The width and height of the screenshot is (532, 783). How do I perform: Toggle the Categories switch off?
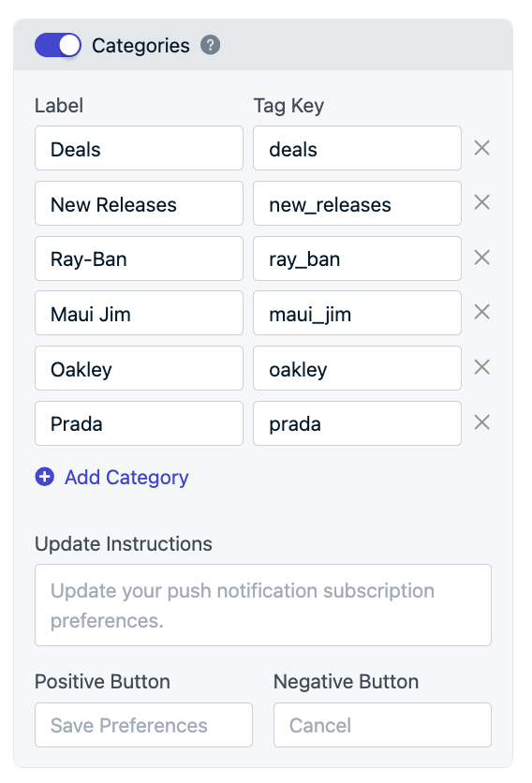coord(58,46)
